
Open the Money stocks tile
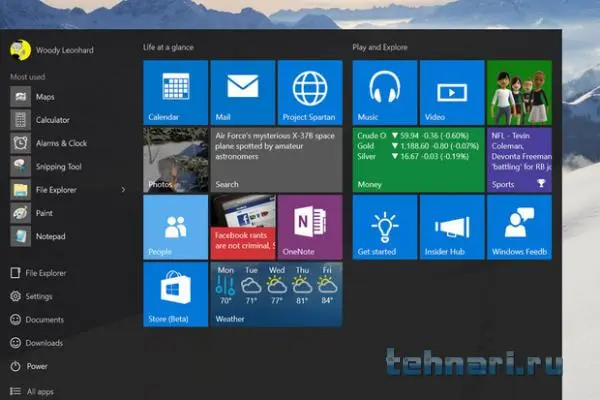(x=418, y=160)
